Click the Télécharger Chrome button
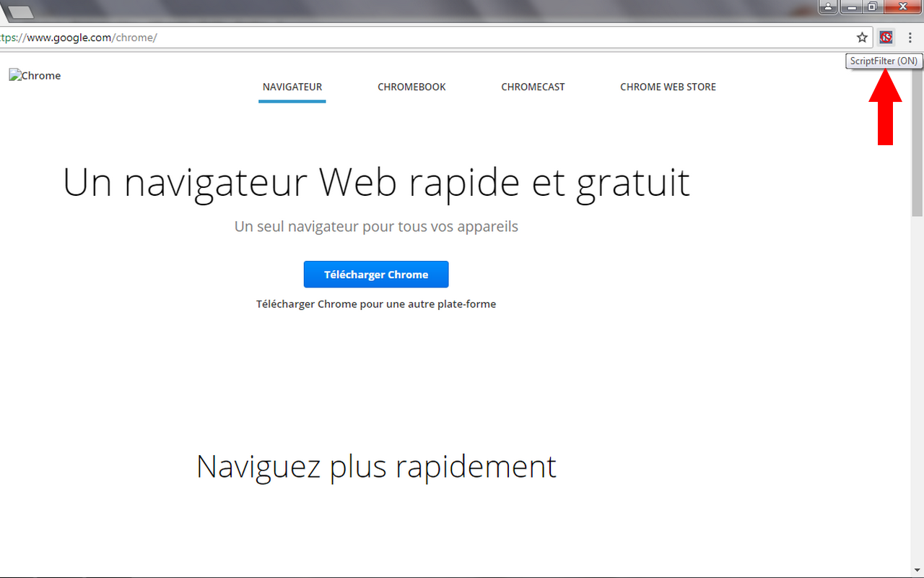 (376, 275)
